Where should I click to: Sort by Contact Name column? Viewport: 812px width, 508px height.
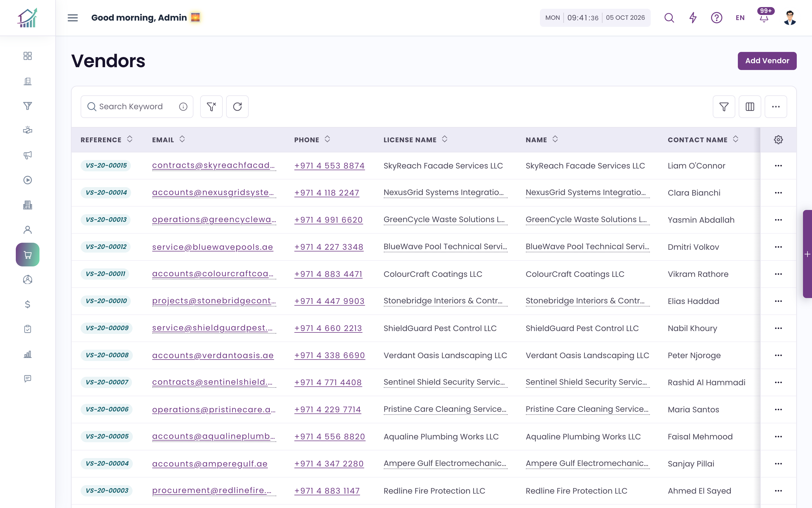(x=736, y=139)
